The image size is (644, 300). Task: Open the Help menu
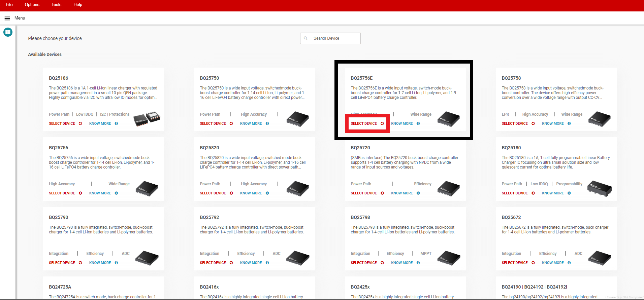(78, 5)
